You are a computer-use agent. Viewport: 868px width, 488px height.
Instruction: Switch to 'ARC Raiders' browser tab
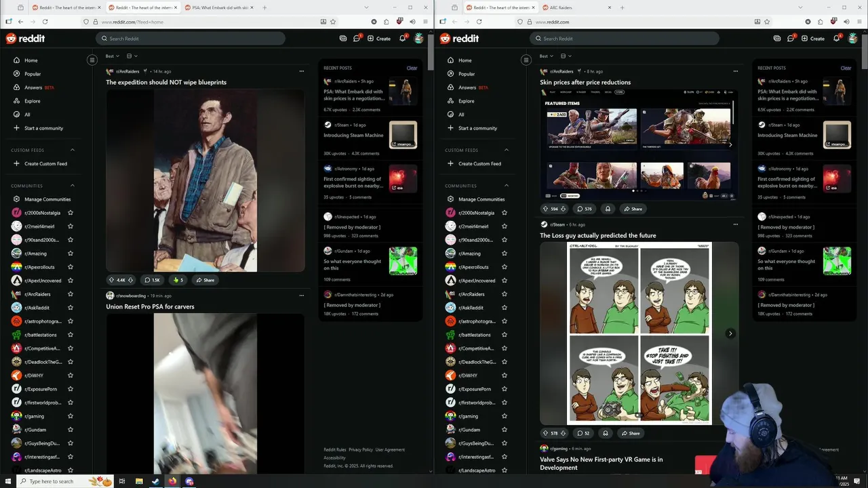pos(576,7)
